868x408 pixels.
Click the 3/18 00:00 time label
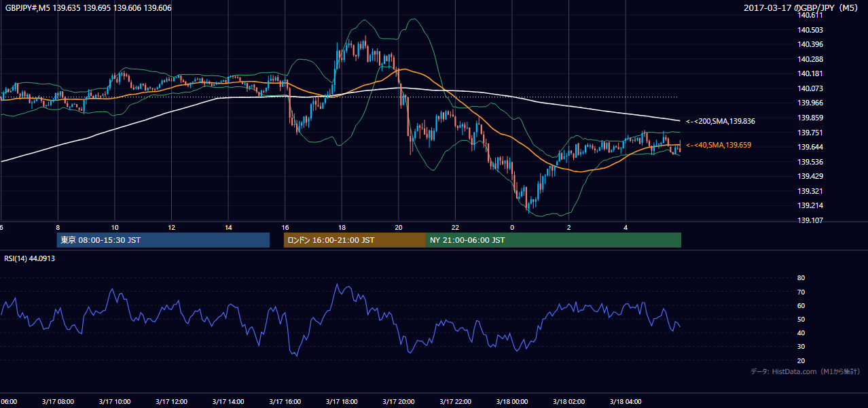pyautogui.click(x=512, y=402)
